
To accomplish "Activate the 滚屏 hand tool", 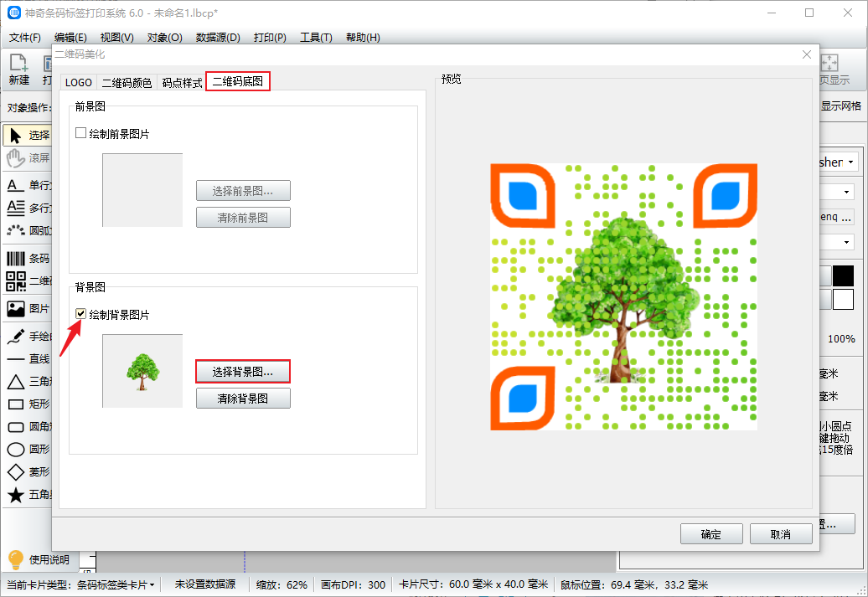I will pos(28,157).
